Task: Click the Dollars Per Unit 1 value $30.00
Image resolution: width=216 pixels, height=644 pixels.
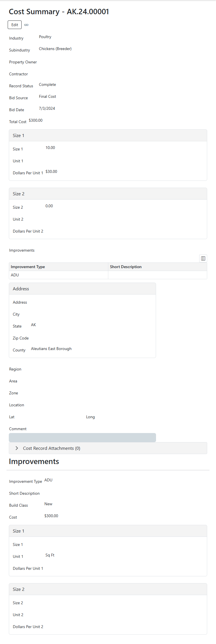Action: (x=51, y=171)
